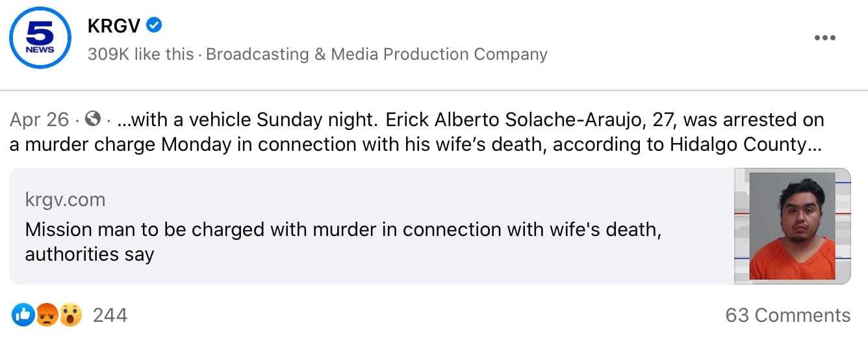Screen dimensions: 868x342
Task: Click the blue verified badge
Action: click(154, 25)
